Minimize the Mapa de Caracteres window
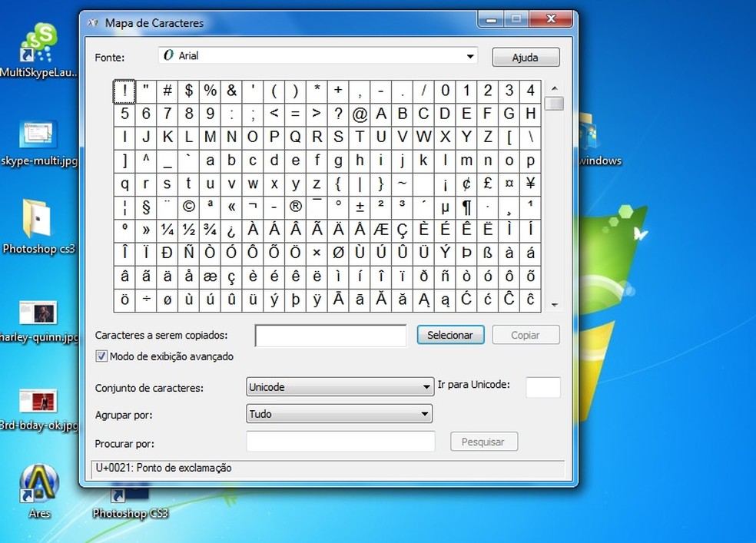 [x=491, y=20]
